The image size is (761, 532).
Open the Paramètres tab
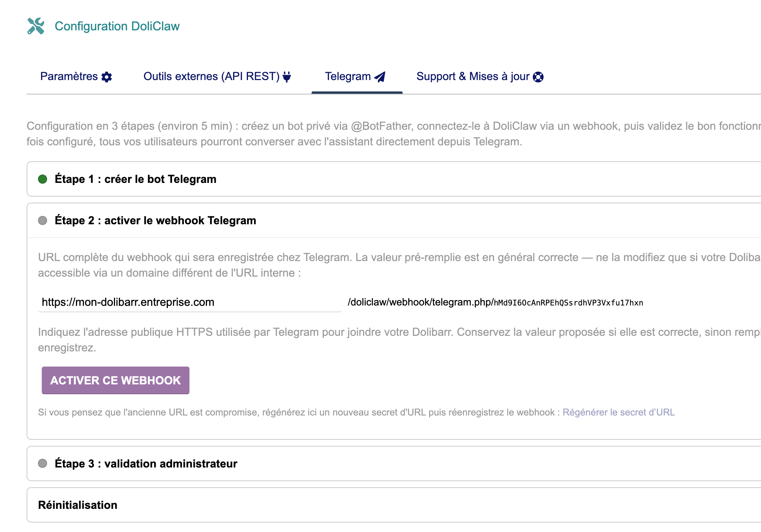(x=69, y=77)
